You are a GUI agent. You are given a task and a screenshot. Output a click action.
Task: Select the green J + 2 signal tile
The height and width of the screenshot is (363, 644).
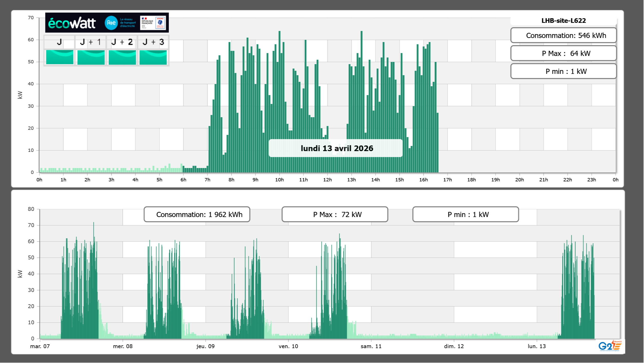coord(122,57)
